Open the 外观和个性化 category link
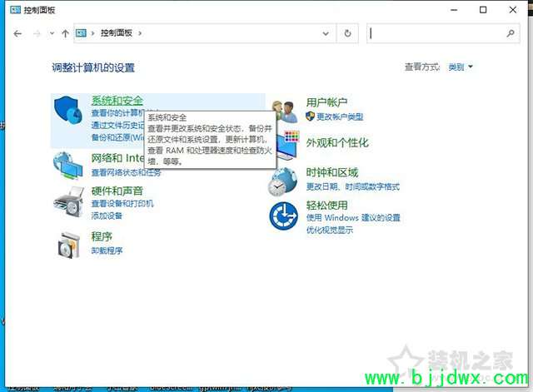 (x=337, y=142)
